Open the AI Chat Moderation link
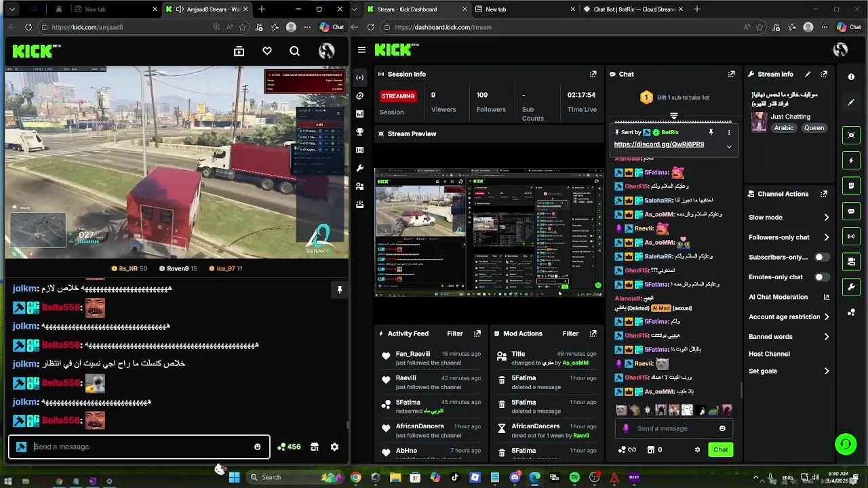The image size is (868, 488). (789, 297)
